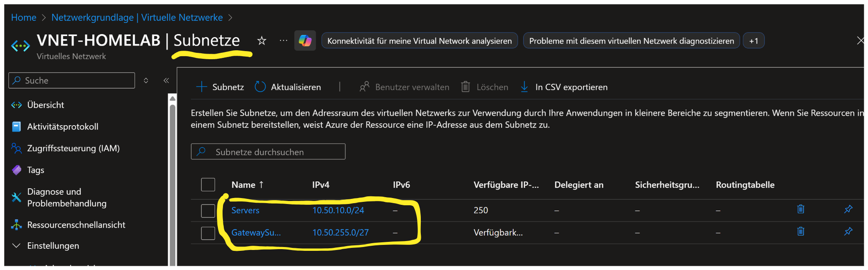Open the Servers subnet link
This screenshot has width=868, height=270.
(x=245, y=210)
